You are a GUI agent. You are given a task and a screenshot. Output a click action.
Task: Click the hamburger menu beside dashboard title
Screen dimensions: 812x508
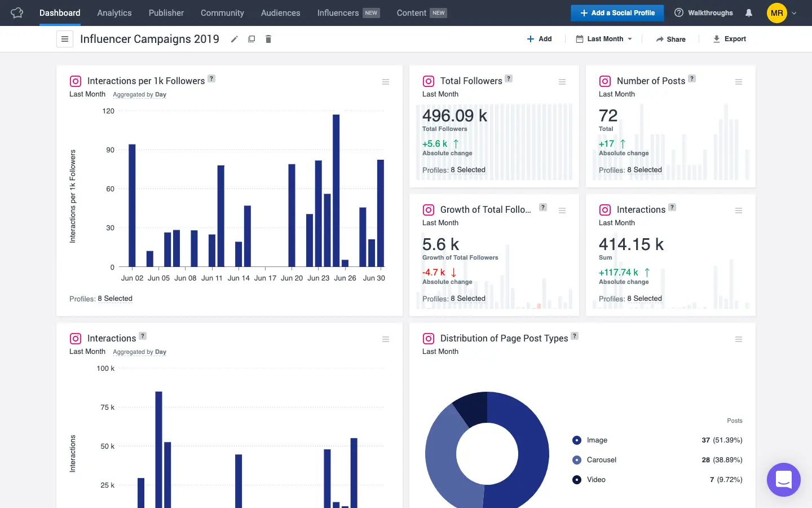tap(65, 39)
